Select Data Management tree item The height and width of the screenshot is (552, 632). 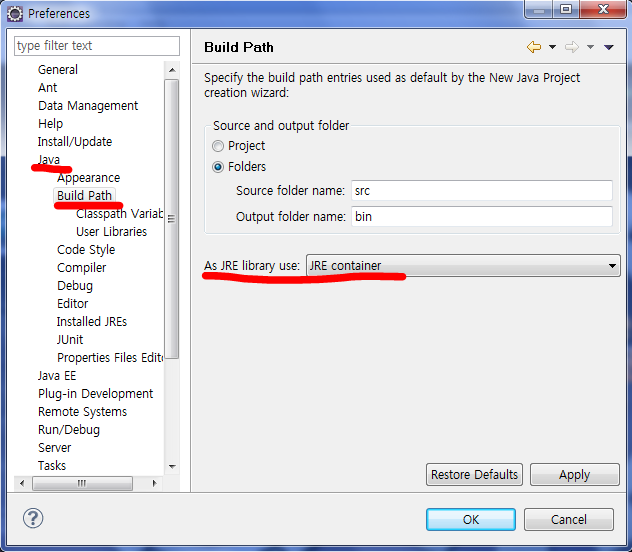point(88,106)
